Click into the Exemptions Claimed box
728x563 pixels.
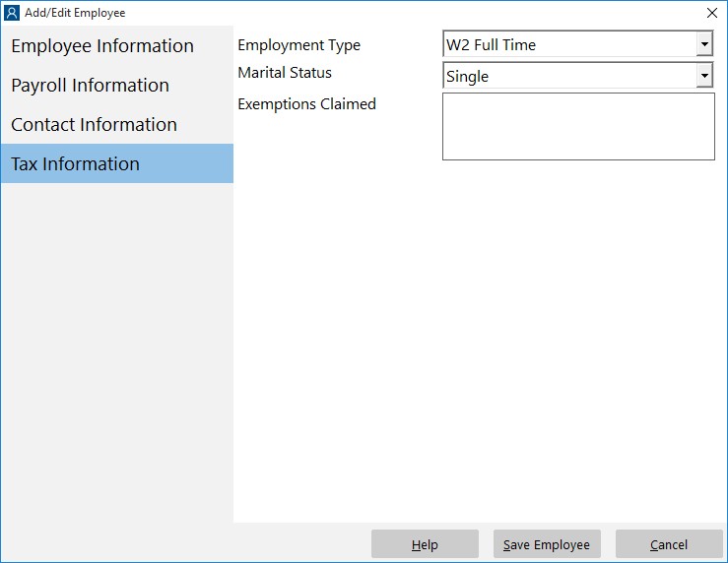578,127
